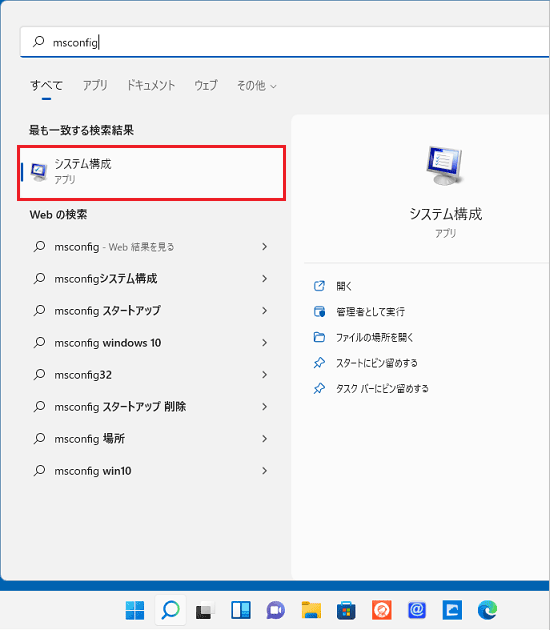Expand chevron next to 'msconfig スタートアップ'
The image size is (550, 630).
coord(264,311)
